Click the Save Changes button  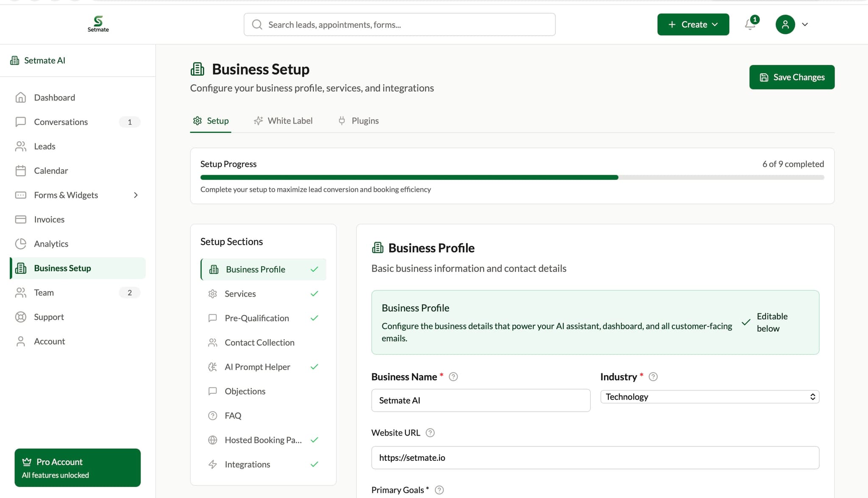[x=792, y=77]
